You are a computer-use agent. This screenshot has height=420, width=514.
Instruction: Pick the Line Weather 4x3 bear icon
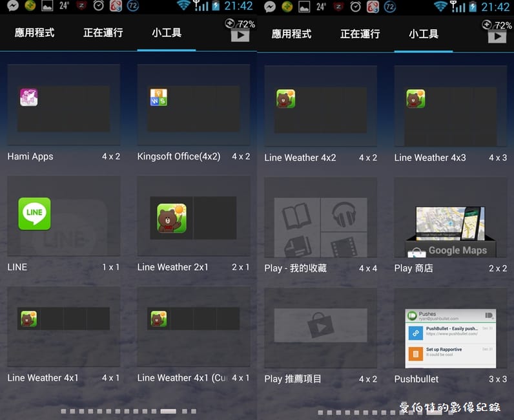pos(416,98)
